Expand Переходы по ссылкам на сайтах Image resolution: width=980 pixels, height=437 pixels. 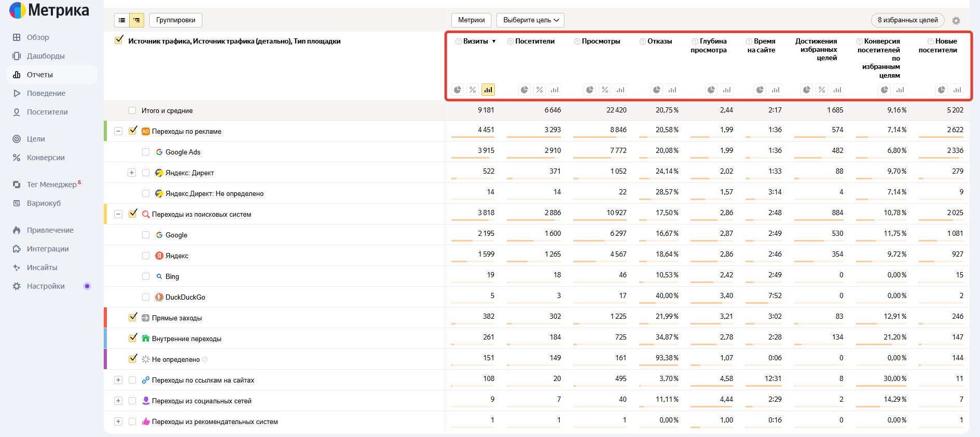click(118, 380)
